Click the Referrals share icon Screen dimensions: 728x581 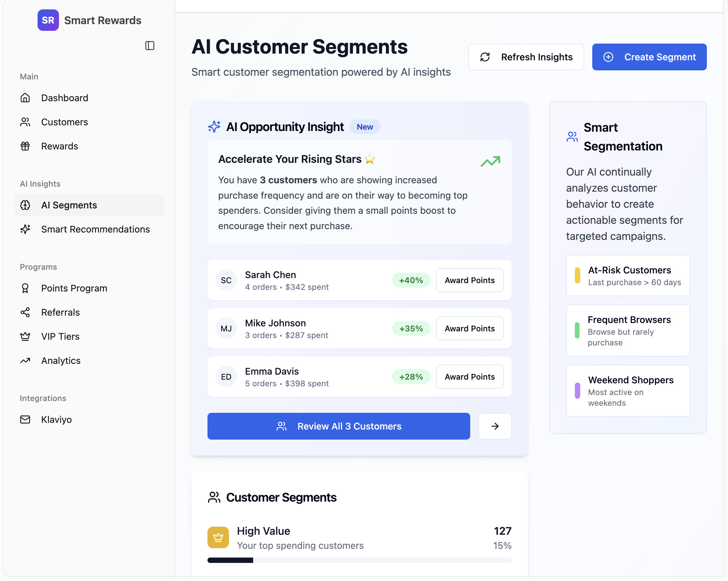click(25, 312)
